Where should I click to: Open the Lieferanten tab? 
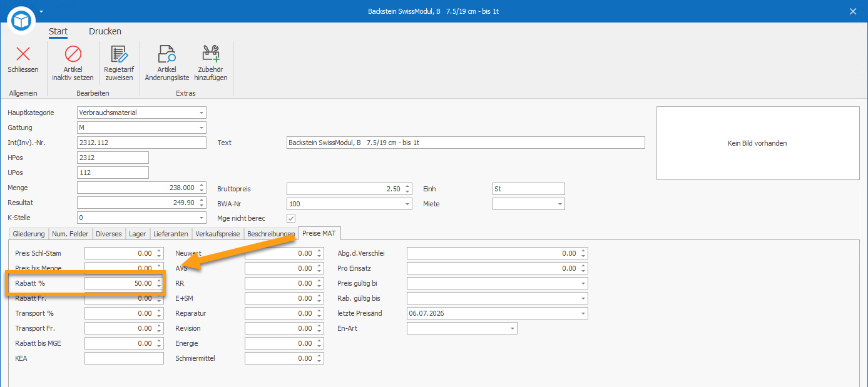pos(171,234)
